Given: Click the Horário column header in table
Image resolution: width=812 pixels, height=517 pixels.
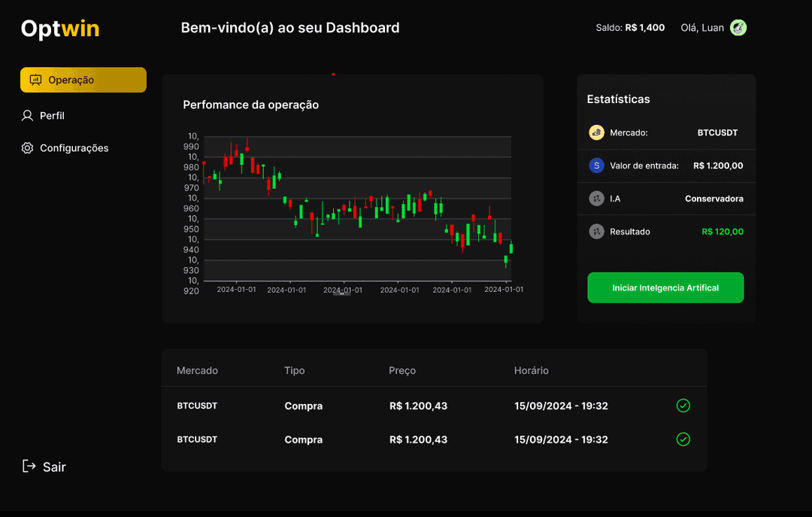Looking at the screenshot, I should click(x=531, y=370).
